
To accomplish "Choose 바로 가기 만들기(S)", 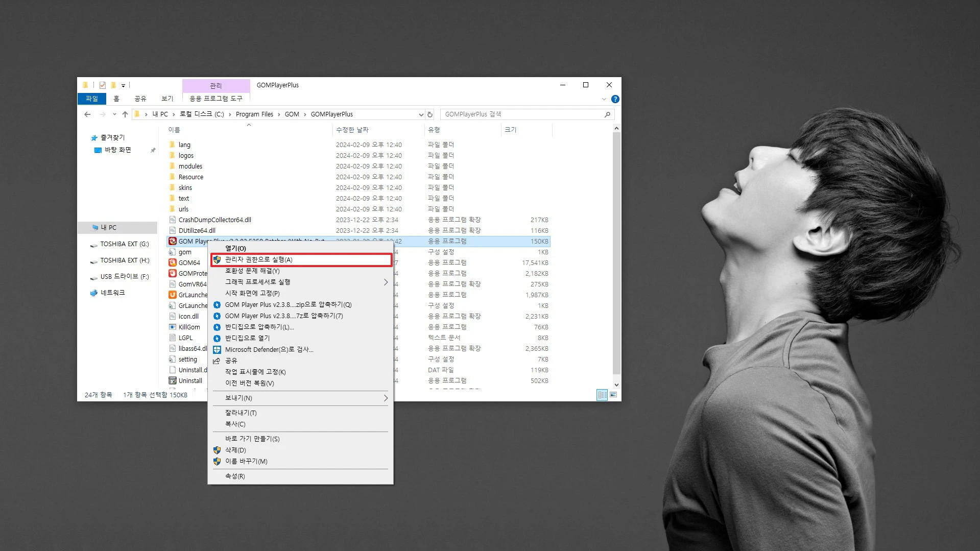I will click(301, 439).
